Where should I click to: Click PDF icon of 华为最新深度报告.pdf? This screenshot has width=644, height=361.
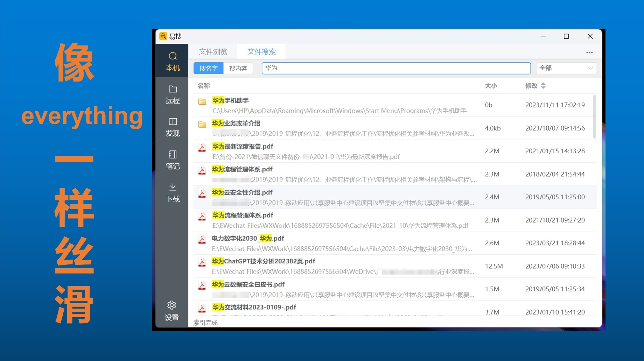coord(202,148)
